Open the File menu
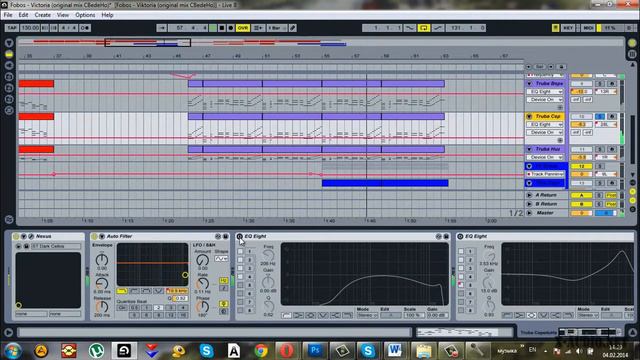Image resolution: width=640 pixels, height=360 pixels. [x=8, y=15]
